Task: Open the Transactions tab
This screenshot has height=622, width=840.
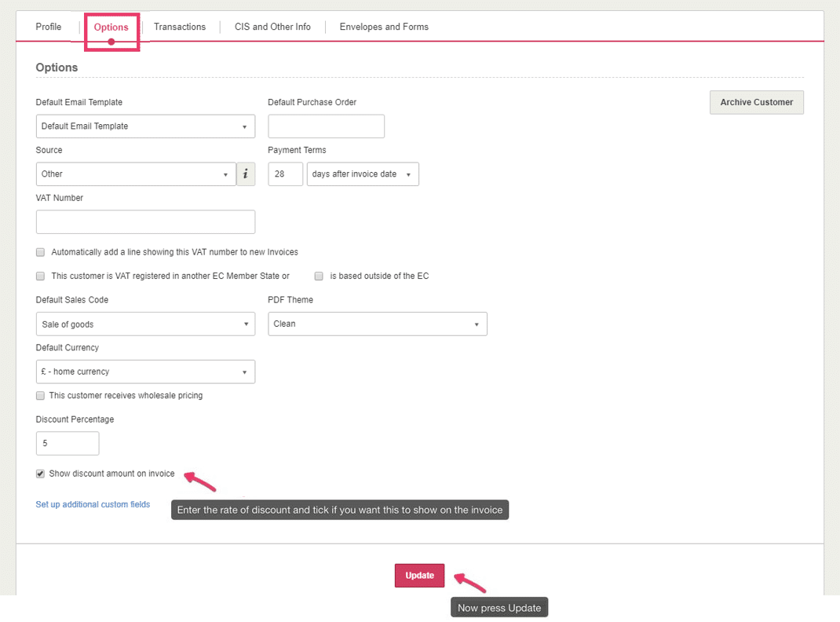Action: (180, 27)
